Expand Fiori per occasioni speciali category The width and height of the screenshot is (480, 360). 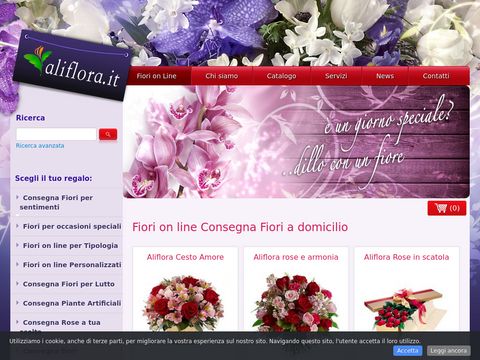[x=72, y=226]
